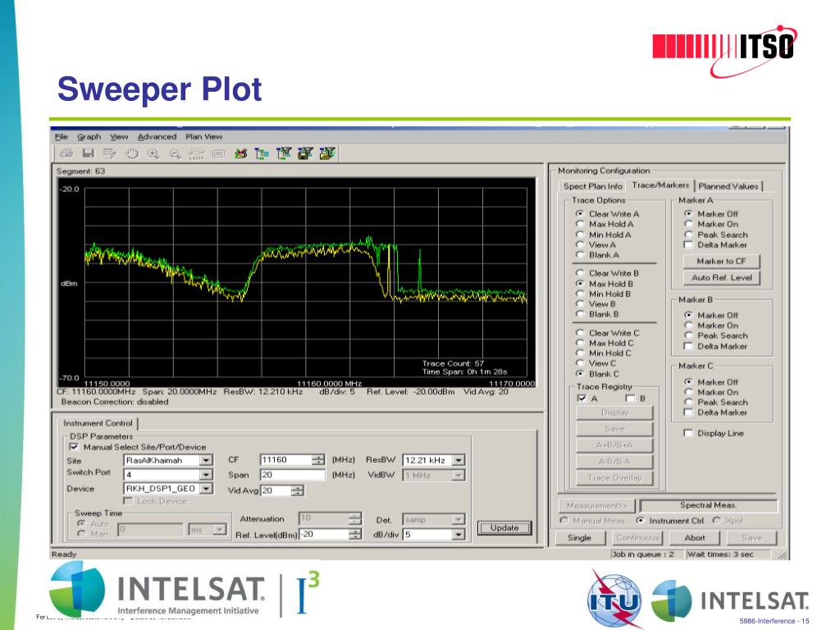
Task: Click the edit table toolbar icon
Action: tap(110, 153)
